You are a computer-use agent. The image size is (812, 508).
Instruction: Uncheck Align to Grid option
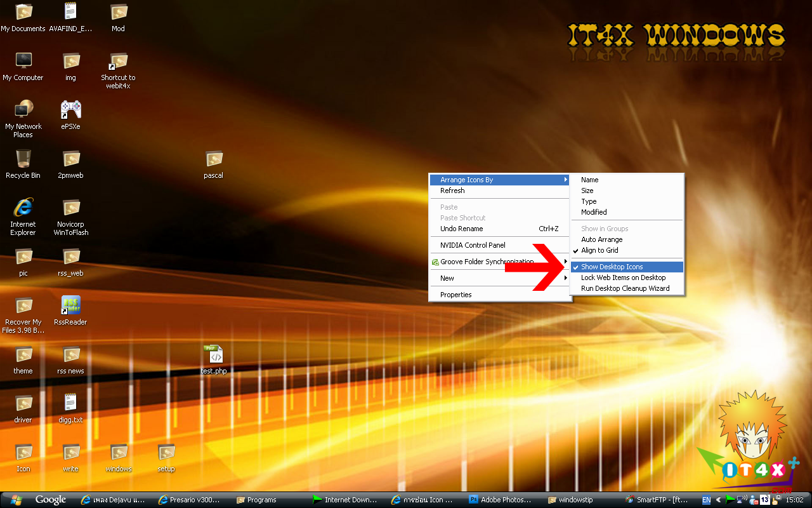(599, 250)
